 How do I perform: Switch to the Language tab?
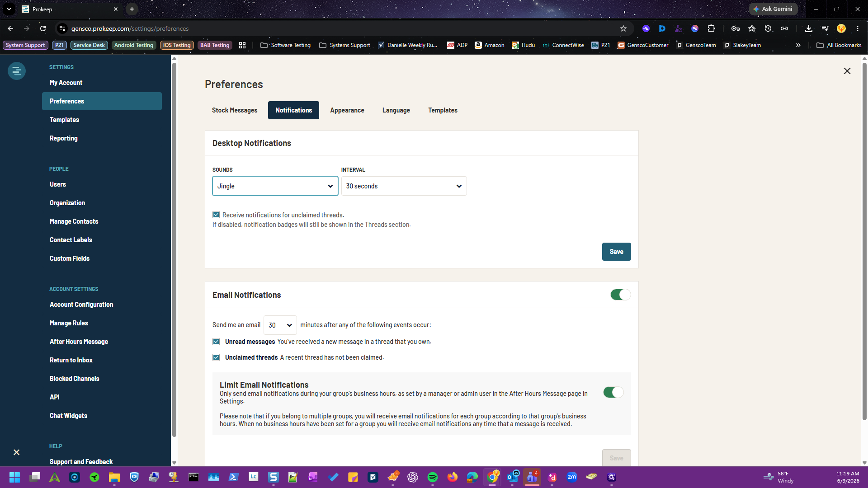point(396,110)
